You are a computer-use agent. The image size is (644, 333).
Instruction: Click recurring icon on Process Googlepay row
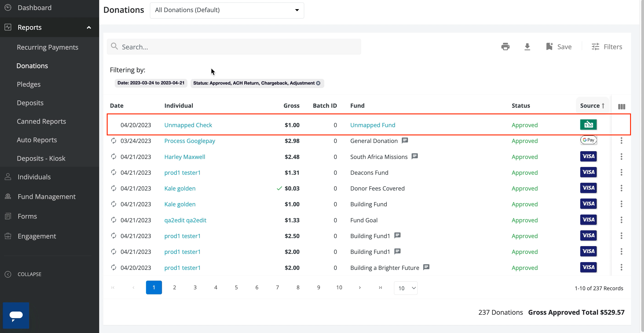pos(114,141)
